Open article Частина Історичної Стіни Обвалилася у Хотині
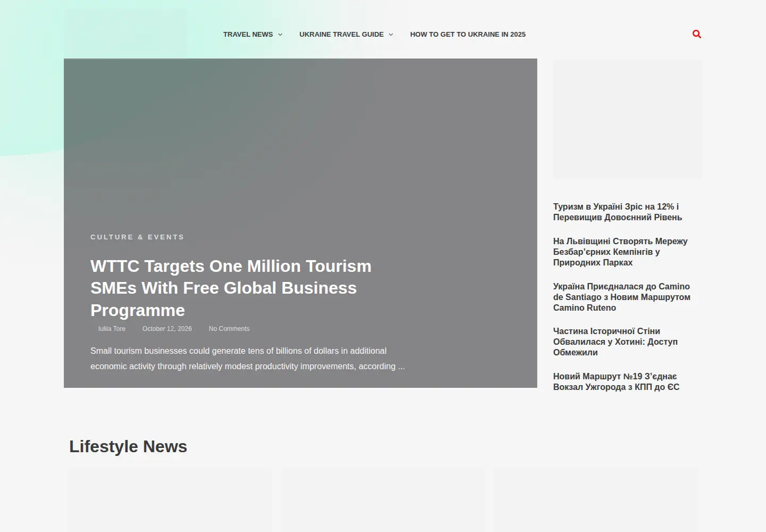This screenshot has height=532, width=766. [615, 342]
